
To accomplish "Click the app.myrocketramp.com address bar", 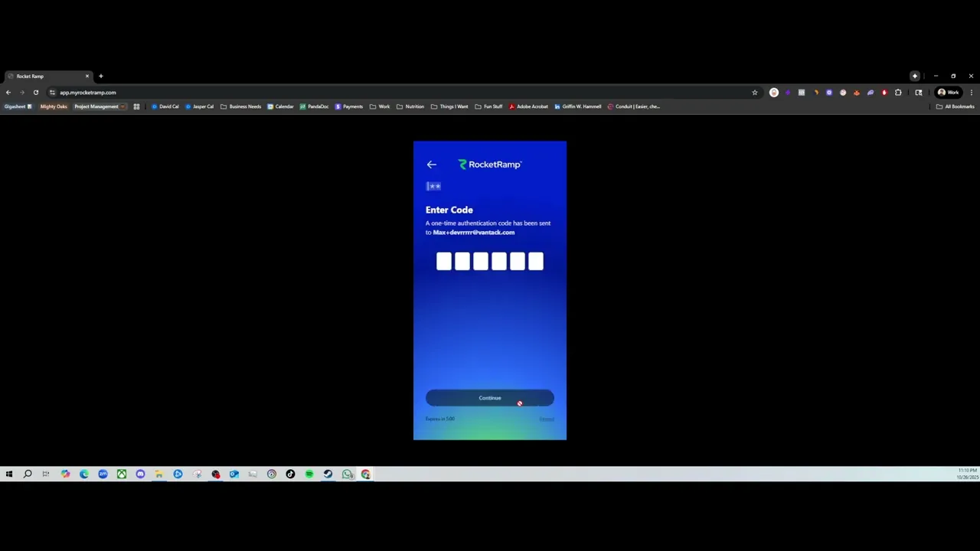I will tap(398, 93).
